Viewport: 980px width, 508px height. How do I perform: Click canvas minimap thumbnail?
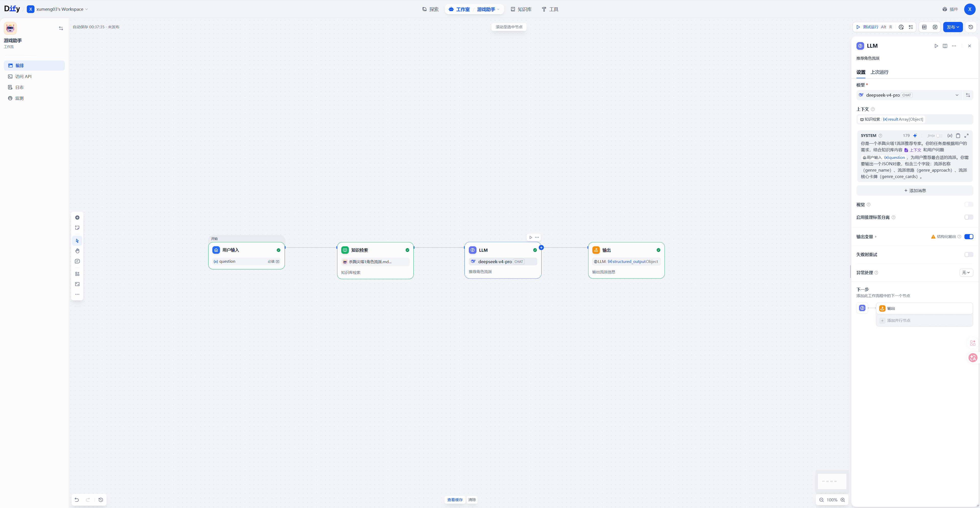832,481
